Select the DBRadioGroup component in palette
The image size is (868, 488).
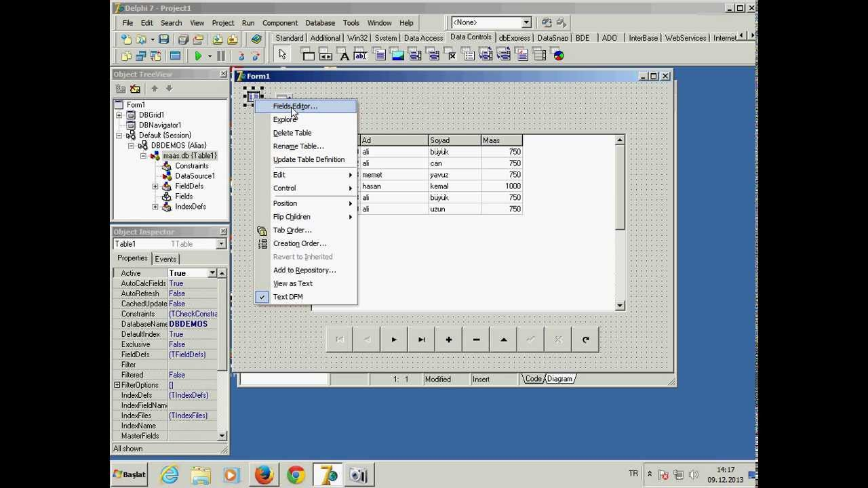tap(469, 55)
